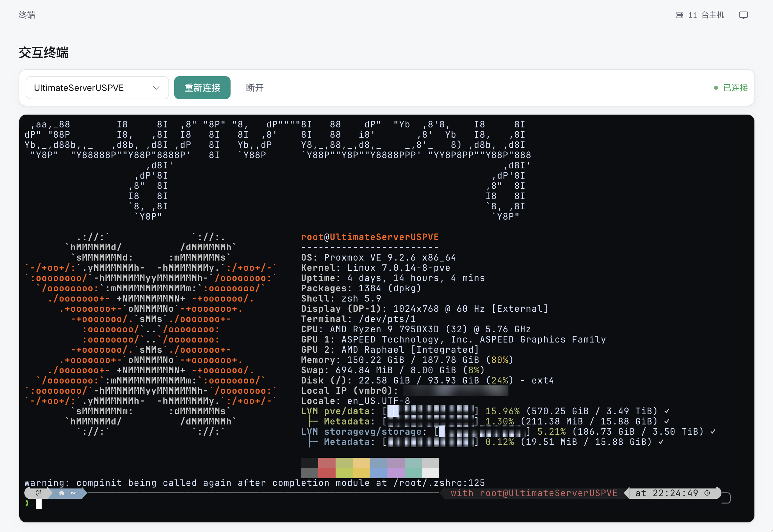Viewport: 773px width, 532px height.
Task: Click the 'GPU 1: ASPEED Technology' line
Action: point(453,340)
